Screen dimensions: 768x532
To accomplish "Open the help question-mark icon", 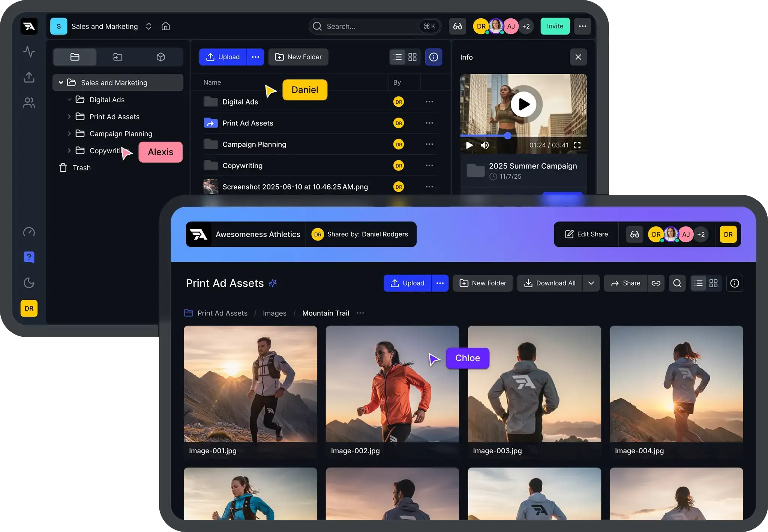I will pos(29,257).
